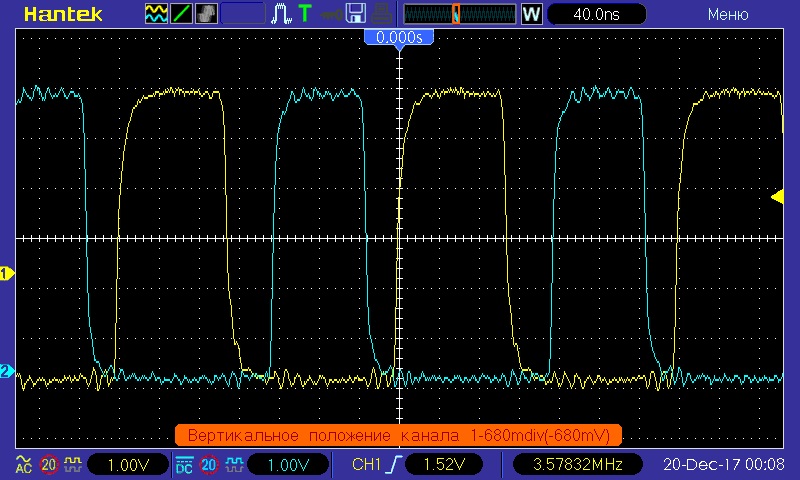Screen dimensions: 800x480
Task: Click the cyan 1.00V channel 2 scale
Action: point(288,465)
